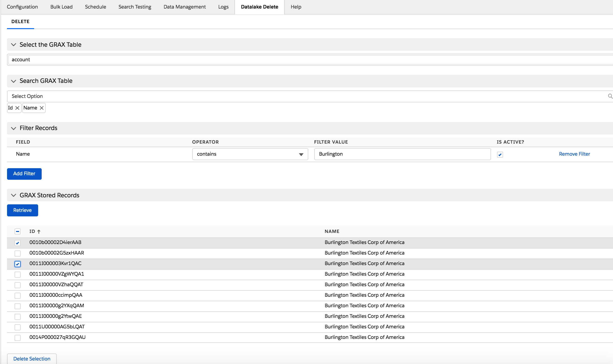
Task: Toggle the Is Active filter checkbox
Action: (500, 155)
